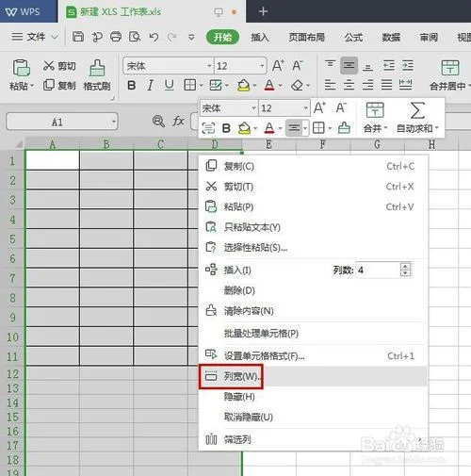Image resolution: width=471 pixels, height=476 pixels.
Task: Align text right in ribbon
Action: pos(367,85)
